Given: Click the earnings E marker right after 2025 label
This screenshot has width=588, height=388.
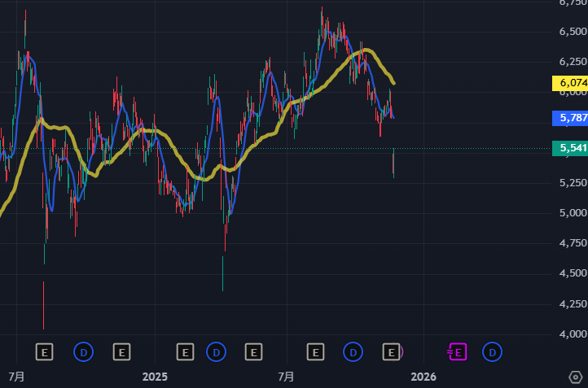Looking at the screenshot, I should 185,351.
